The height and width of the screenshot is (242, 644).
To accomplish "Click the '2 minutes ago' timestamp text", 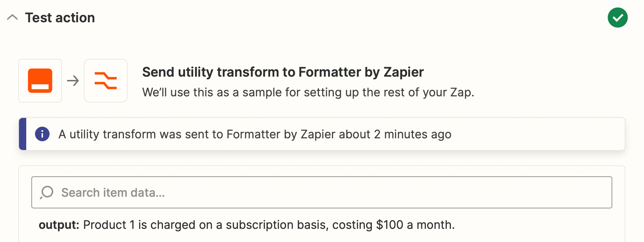I will coord(413,134).
